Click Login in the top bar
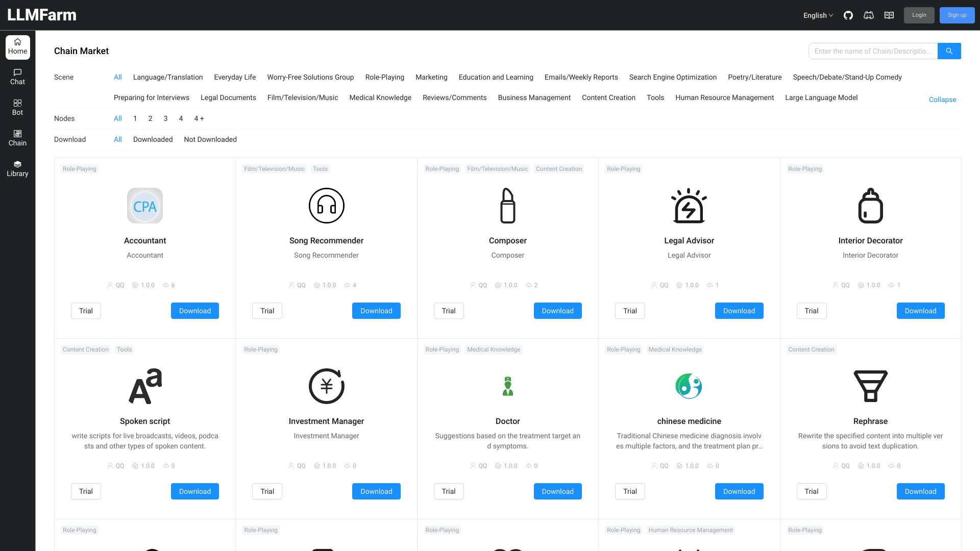 click(919, 15)
